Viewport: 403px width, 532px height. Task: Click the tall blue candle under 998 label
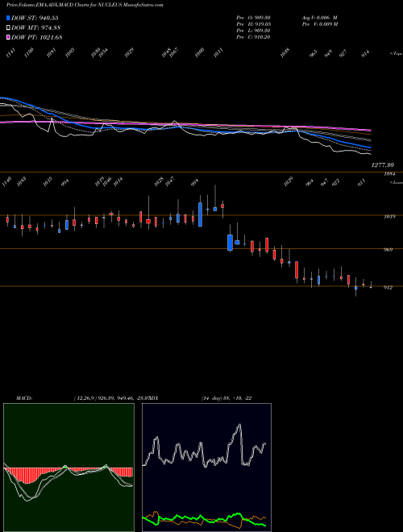(x=200, y=214)
